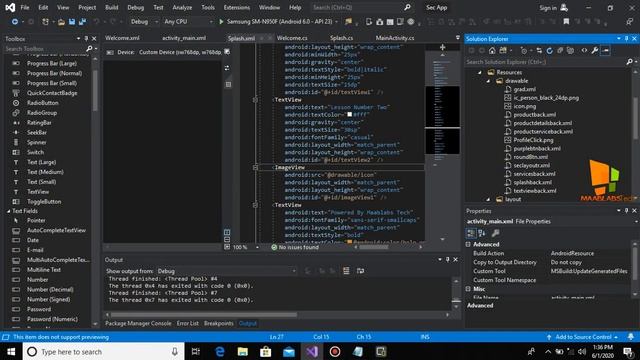Clear all output in Output panel
Screen dimensions: 640x360
(x=346, y=271)
